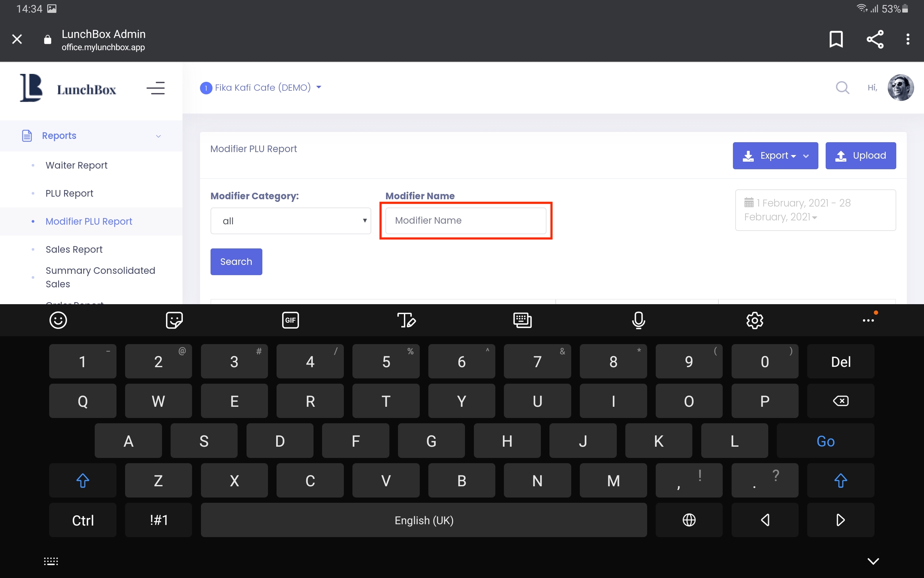Select Waiter Report in the sidebar
This screenshot has height=578, width=924.
[77, 165]
